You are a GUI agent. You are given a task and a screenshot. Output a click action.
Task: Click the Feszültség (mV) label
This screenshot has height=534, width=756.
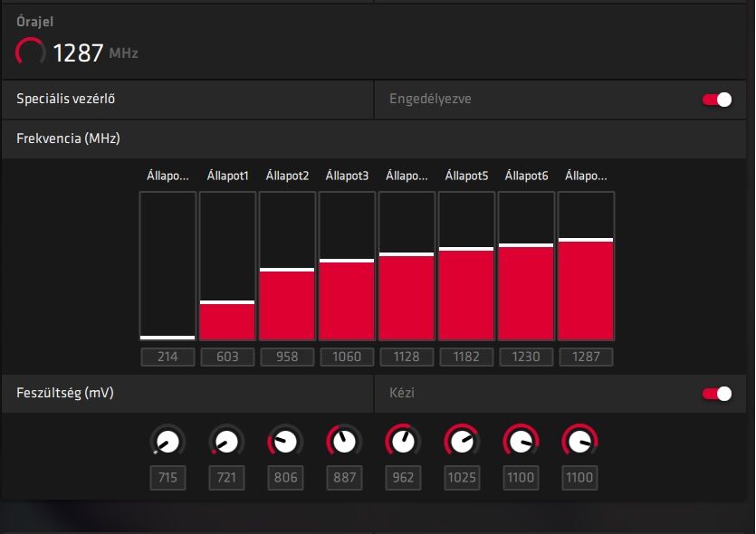pyautogui.click(x=65, y=393)
